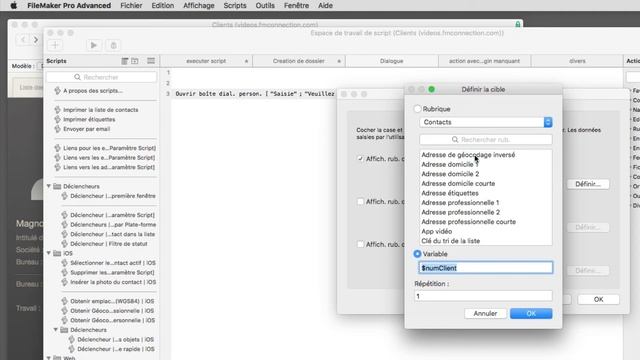Switch to the 'Creation de dossier' tab

tap(298, 61)
